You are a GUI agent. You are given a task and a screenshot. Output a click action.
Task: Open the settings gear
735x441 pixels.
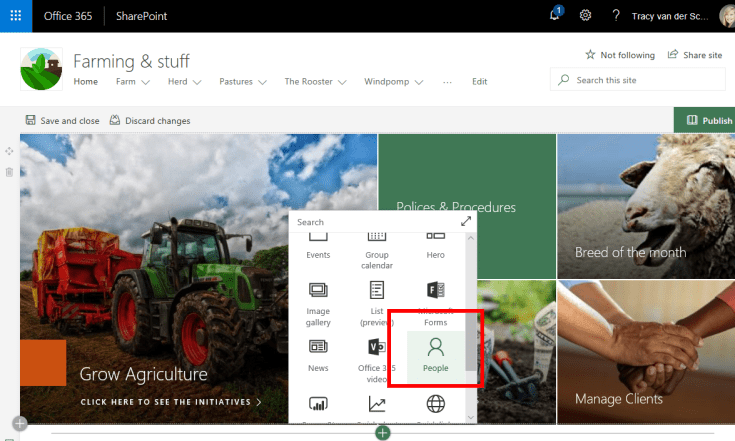click(585, 16)
